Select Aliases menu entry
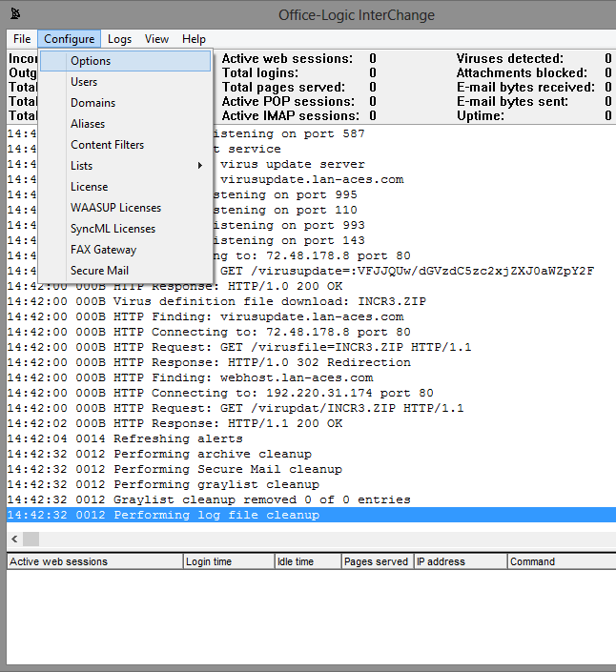This screenshot has height=672, width=616. [x=126, y=124]
